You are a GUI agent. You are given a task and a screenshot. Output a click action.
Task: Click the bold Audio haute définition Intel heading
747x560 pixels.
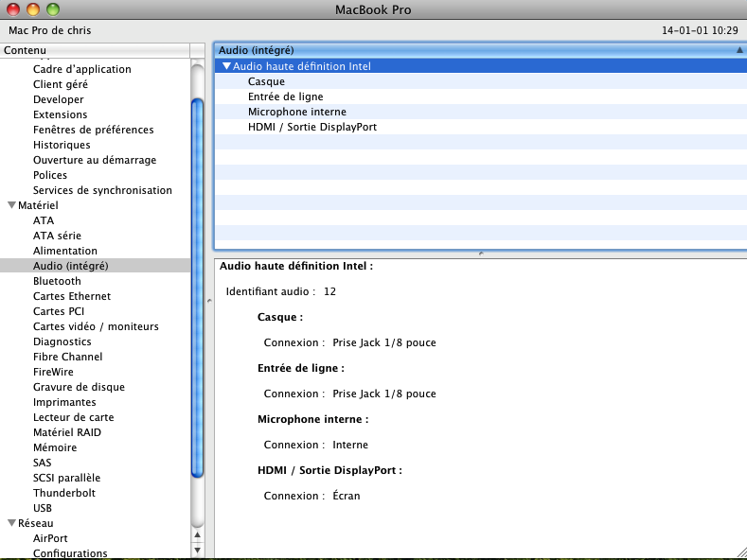click(295, 266)
